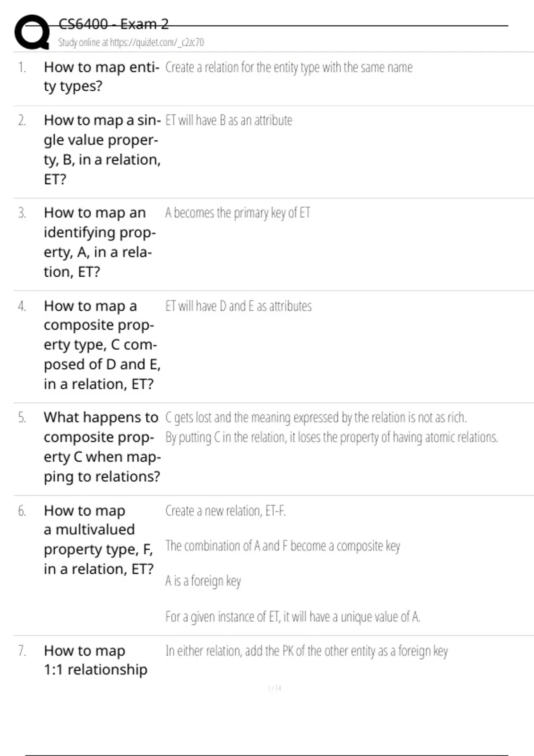This screenshot has height=756, width=534.
Task: Click the line 'C gets lost and the meaning'
Action: click(316, 418)
